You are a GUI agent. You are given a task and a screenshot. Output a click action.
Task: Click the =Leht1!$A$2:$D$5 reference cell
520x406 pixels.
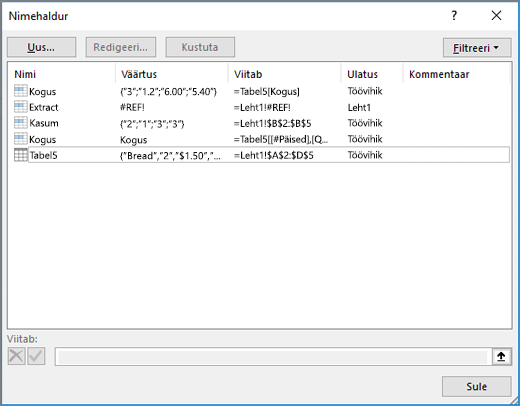tap(274, 155)
